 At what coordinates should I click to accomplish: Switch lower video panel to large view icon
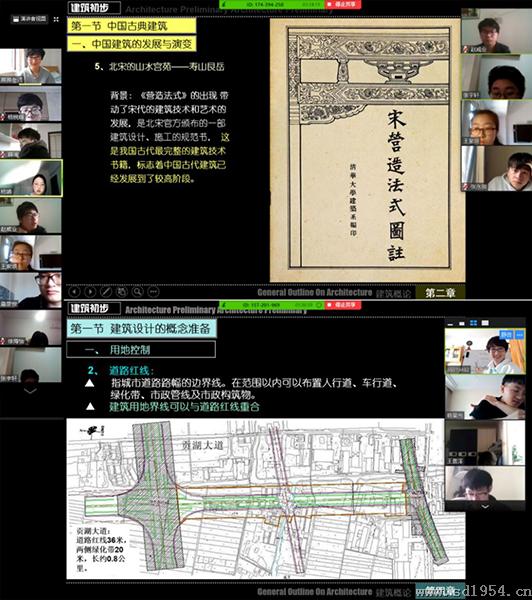click(x=485, y=323)
